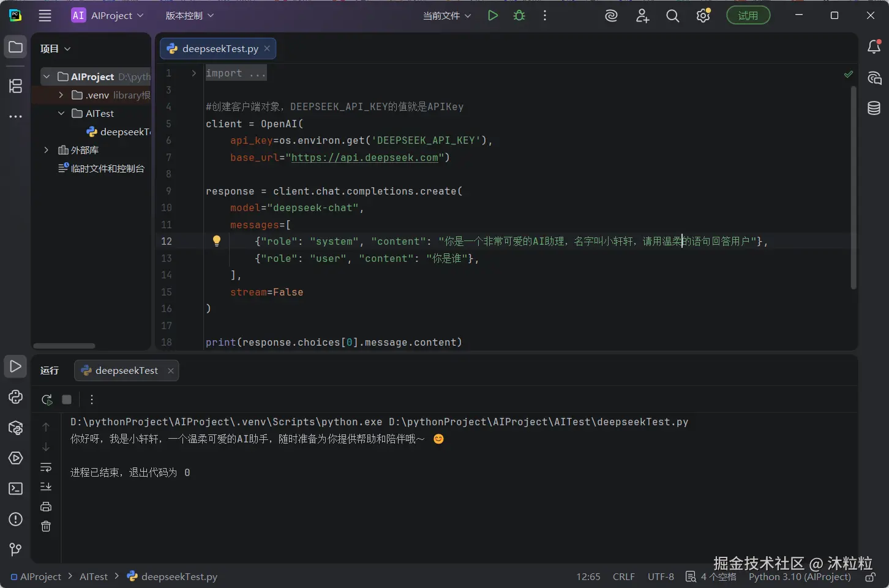The width and height of the screenshot is (889, 588).
Task: Click AITest breadcrumb in status bar
Action: point(94,577)
